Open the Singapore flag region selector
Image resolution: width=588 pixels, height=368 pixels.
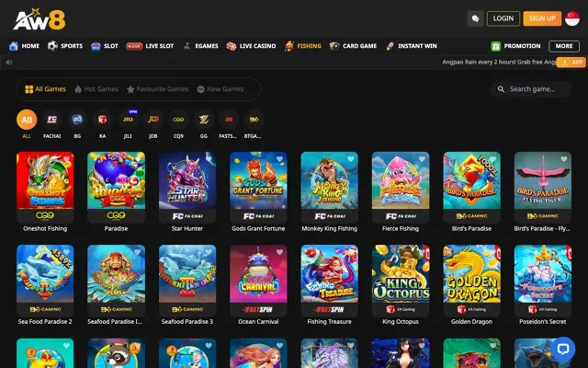tap(571, 18)
